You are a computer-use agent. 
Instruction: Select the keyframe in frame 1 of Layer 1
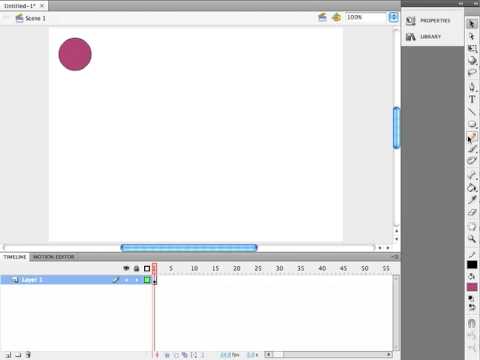click(x=155, y=280)
